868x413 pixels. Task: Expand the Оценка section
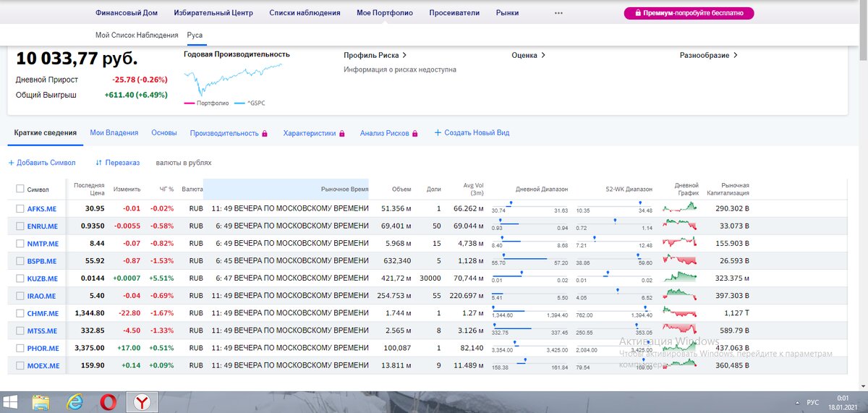(528, 55)
